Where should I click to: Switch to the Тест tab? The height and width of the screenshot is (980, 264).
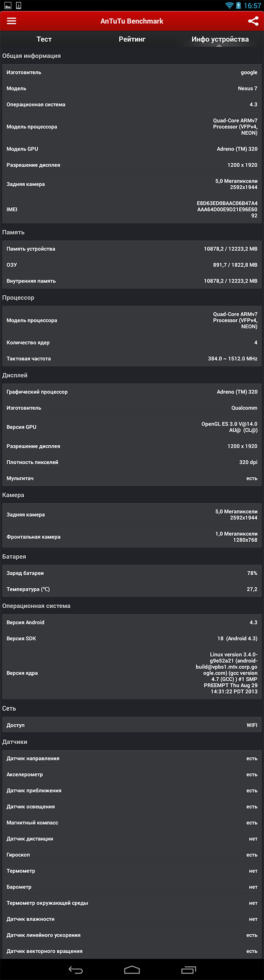44,39
